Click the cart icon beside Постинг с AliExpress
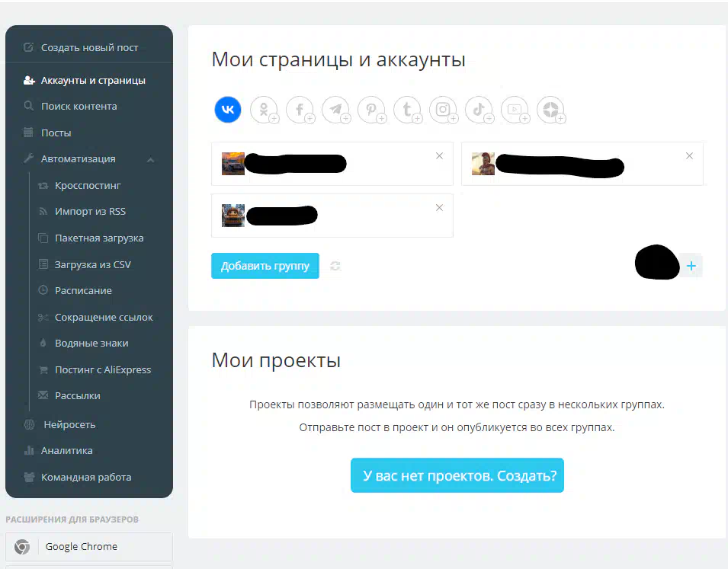 coord(43,370)
